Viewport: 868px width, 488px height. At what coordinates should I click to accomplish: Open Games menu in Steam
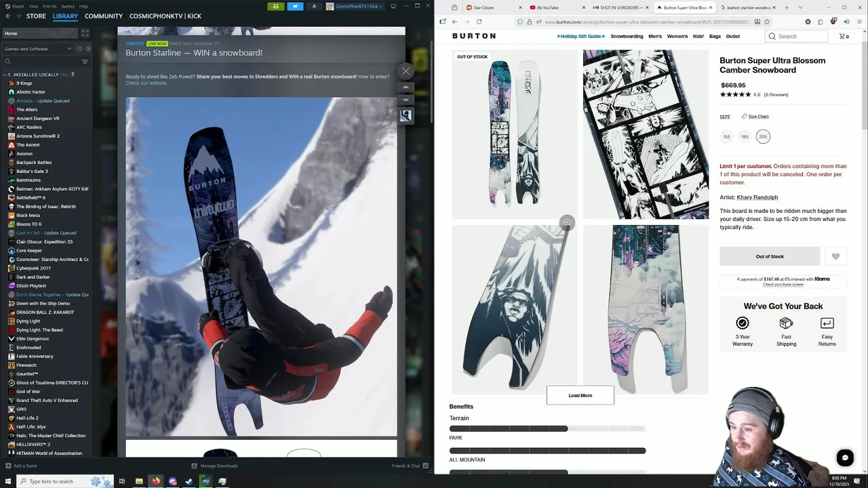pyautogui.click(x=68, y=6)
